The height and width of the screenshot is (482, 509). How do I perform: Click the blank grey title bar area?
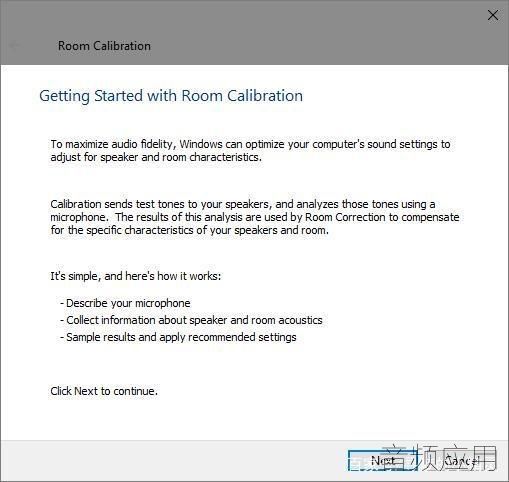(x=300, y=33)
